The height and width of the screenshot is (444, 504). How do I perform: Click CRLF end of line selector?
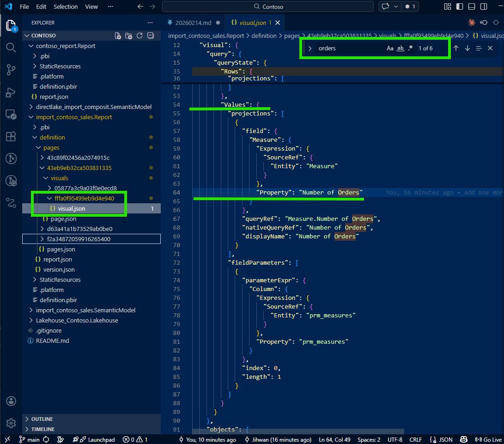pyautogui.click(x=416, y=439)
